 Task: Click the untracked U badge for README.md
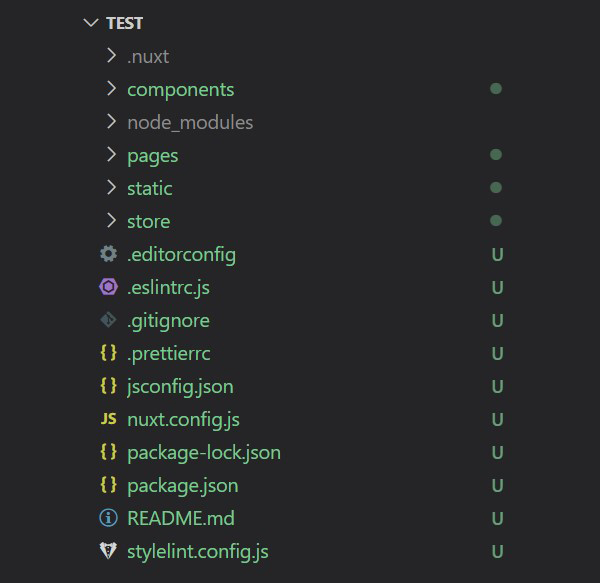click(497, 519)
